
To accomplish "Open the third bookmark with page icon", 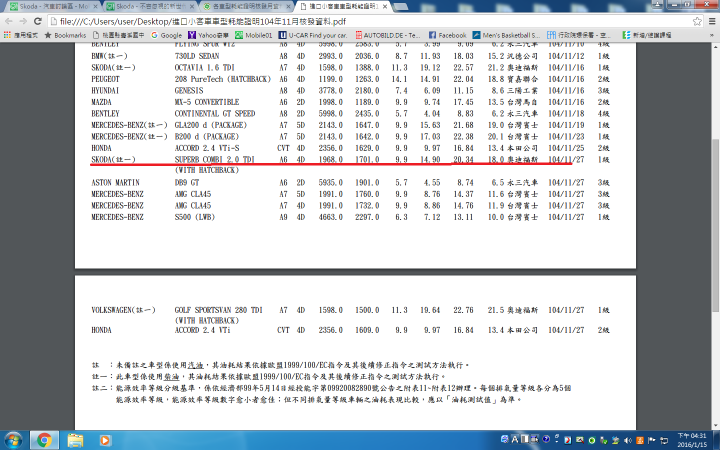I will coord(118,35).
